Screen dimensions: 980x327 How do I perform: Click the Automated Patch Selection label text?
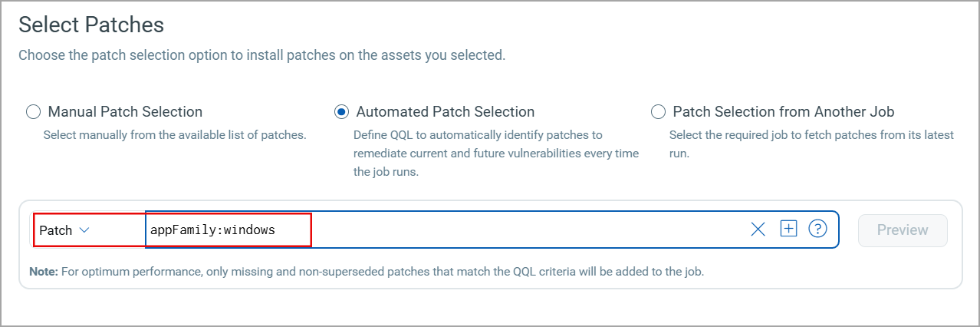[445, 112]
